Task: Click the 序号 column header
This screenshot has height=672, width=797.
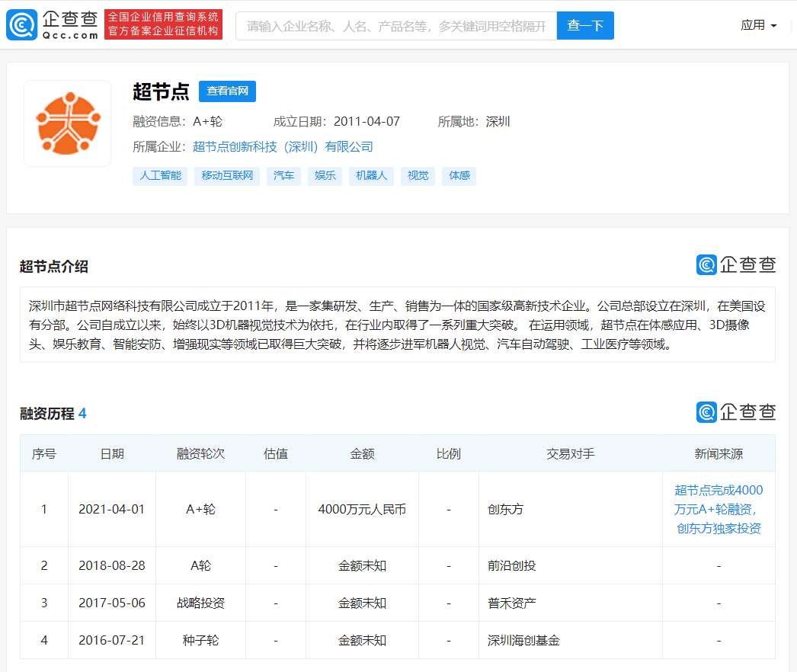Action: (44, 453)
